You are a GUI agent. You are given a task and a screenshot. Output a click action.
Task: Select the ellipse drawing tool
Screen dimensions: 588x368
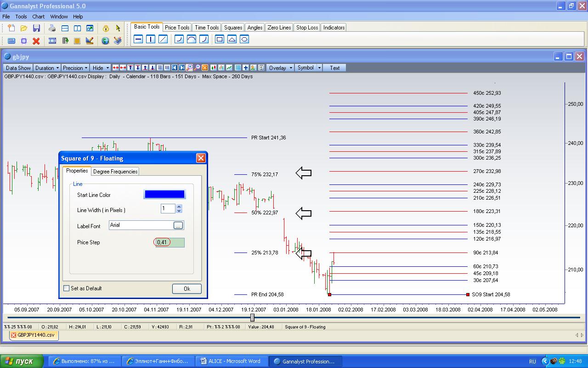(244, 39)
